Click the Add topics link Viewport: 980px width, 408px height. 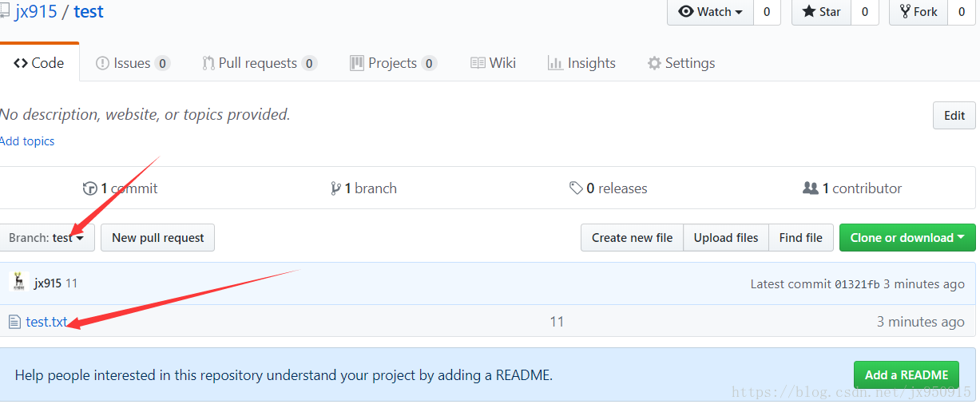(28, 141)
